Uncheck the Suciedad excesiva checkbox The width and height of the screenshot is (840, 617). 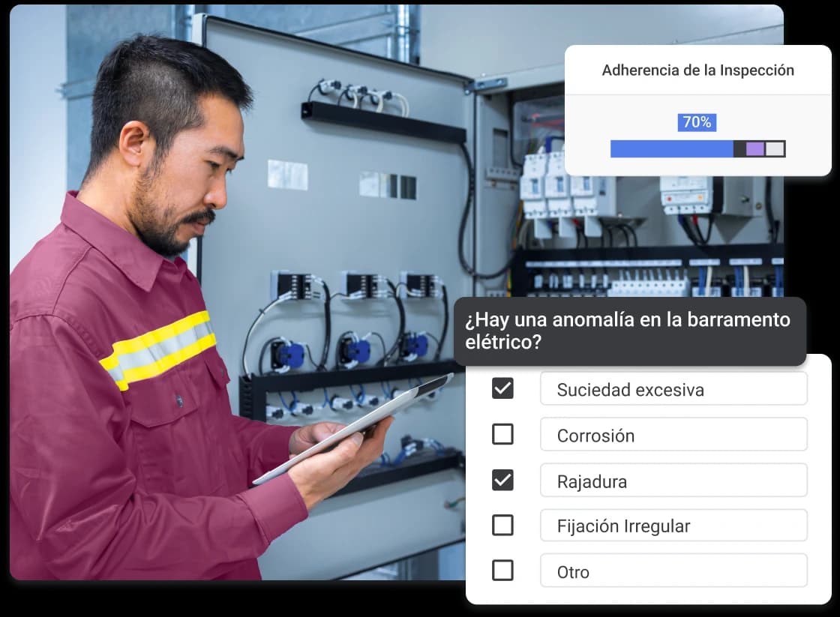(x=502, y=388)
